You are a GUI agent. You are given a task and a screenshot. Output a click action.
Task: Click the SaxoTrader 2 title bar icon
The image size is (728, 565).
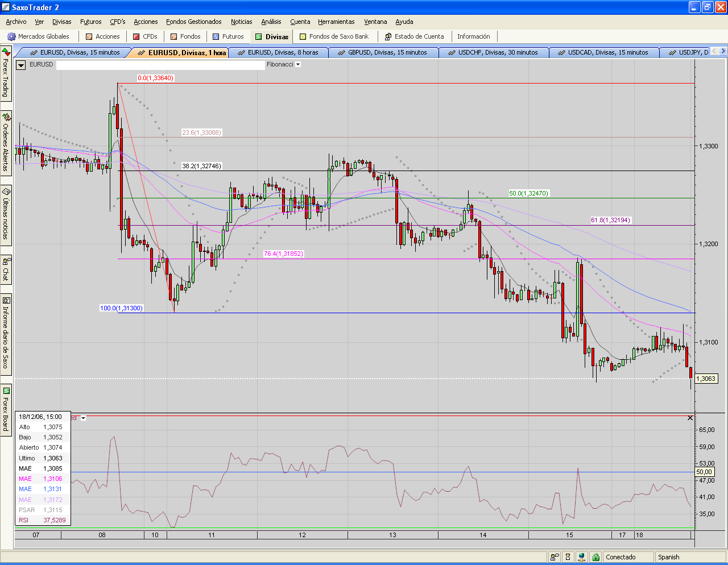click(x=6, y=7)
